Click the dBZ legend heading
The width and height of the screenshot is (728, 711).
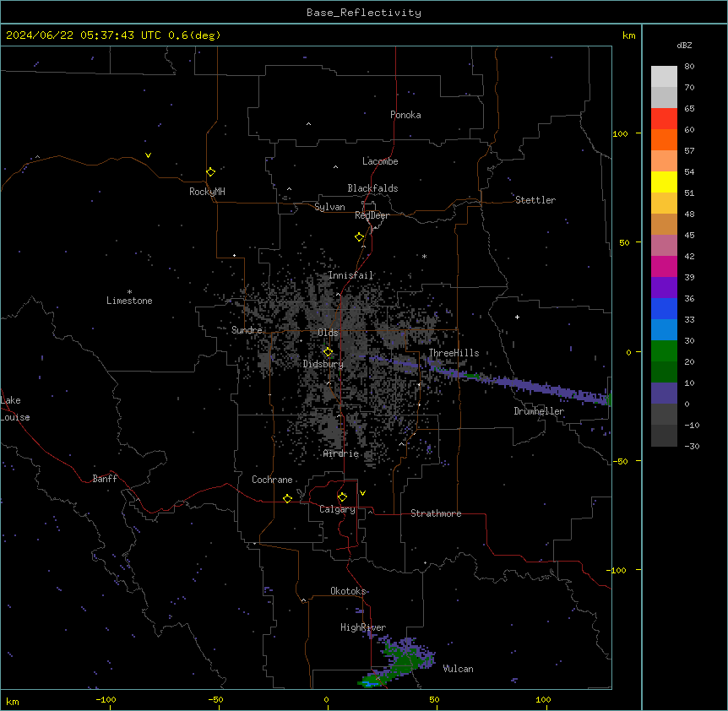[x=684, y=46]
